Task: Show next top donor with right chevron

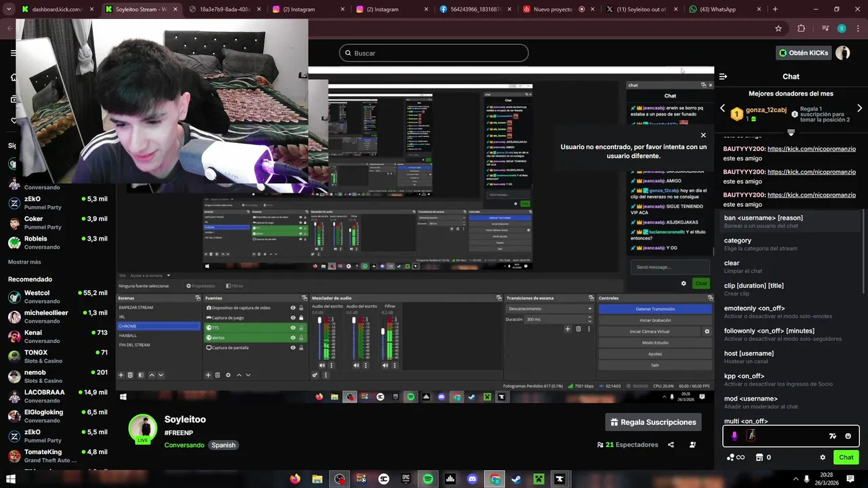Action: pyautogui.click(x=860, y=108)
